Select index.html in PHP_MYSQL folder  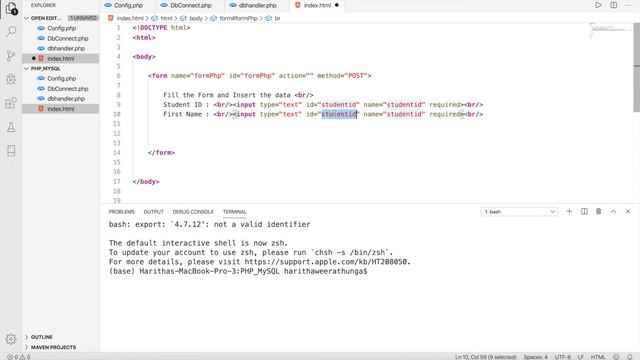point(60,109)
